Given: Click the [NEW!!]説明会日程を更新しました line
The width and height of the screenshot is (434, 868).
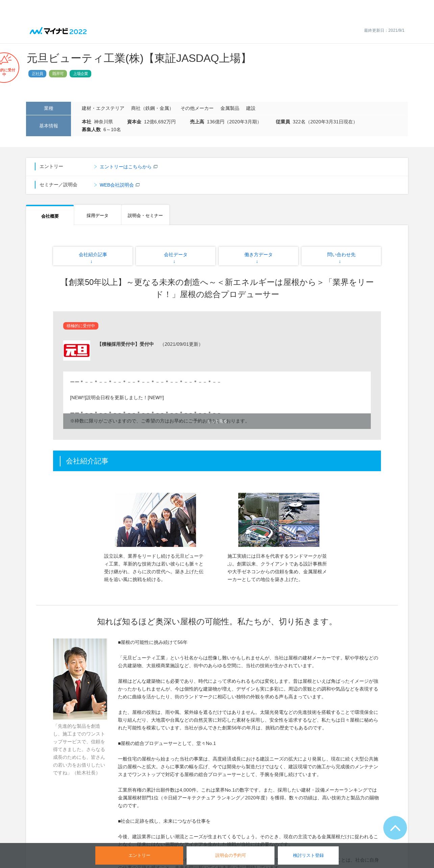Looking at the screenshot, I should click(117, 397).
